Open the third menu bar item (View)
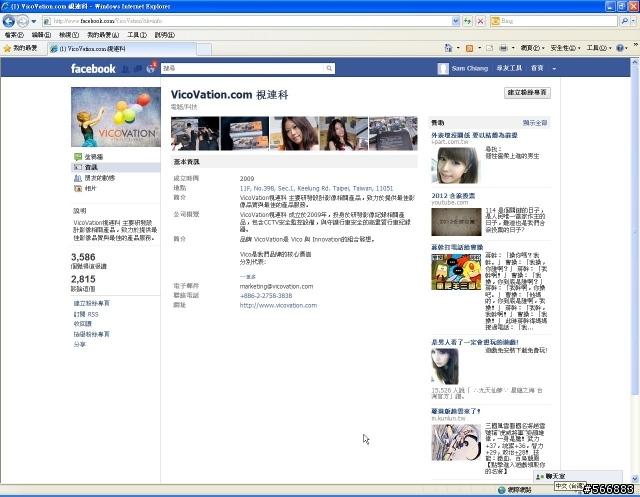This screenshot has height=497, width=640. click(69, 35)
